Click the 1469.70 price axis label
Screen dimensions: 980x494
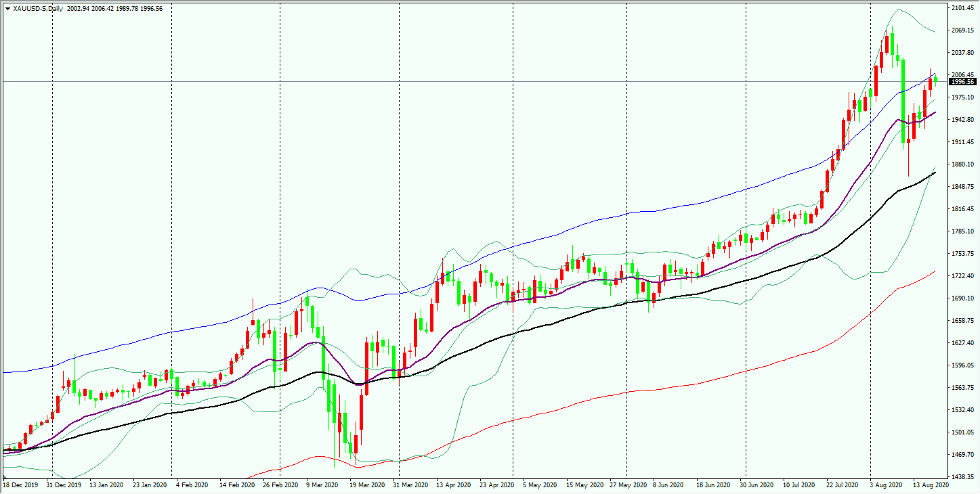963,455
